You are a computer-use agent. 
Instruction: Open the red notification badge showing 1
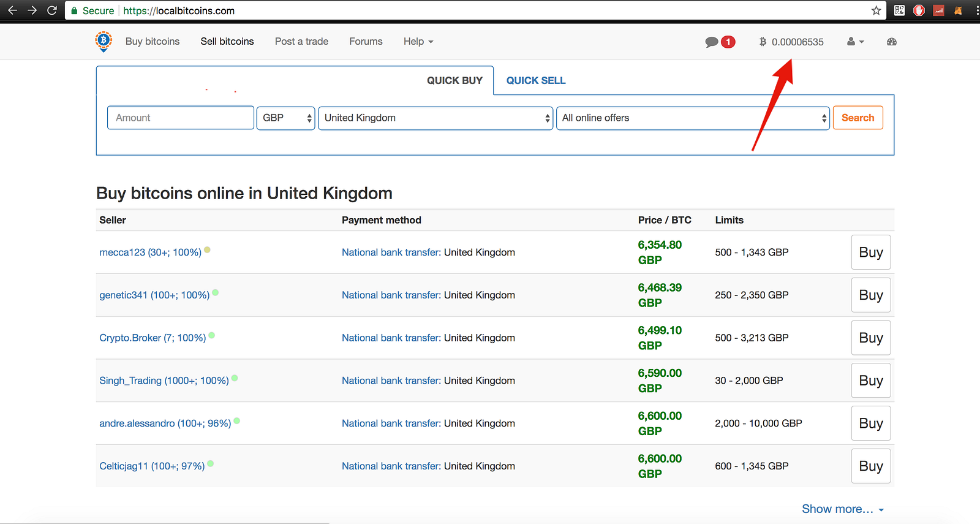[x=728, y=42]
